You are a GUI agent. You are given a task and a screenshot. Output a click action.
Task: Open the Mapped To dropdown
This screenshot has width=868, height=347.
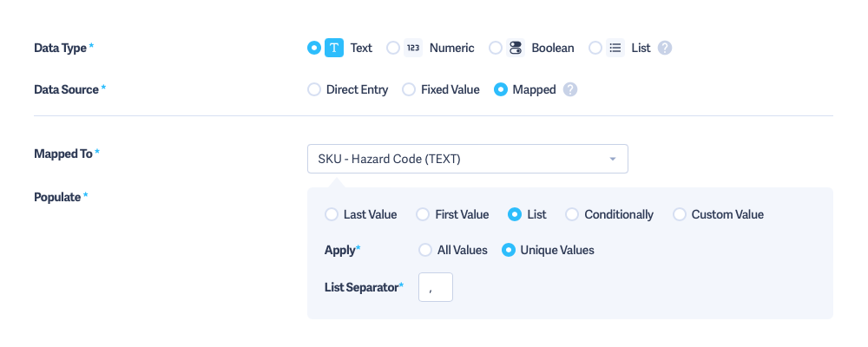468,159
